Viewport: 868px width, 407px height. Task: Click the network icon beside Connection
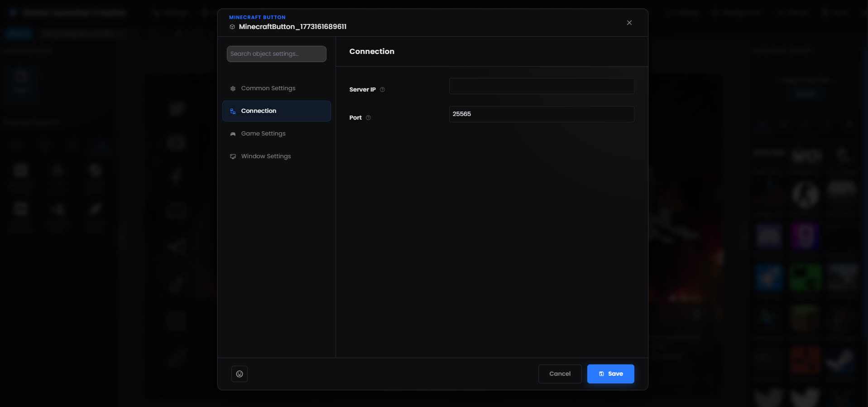click(x=233, y=111)
